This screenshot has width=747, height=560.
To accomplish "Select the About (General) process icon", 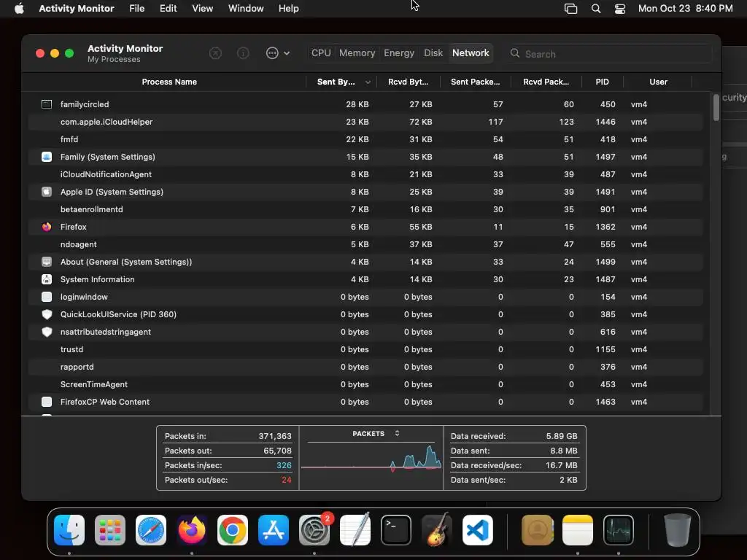I will point(47,262).
